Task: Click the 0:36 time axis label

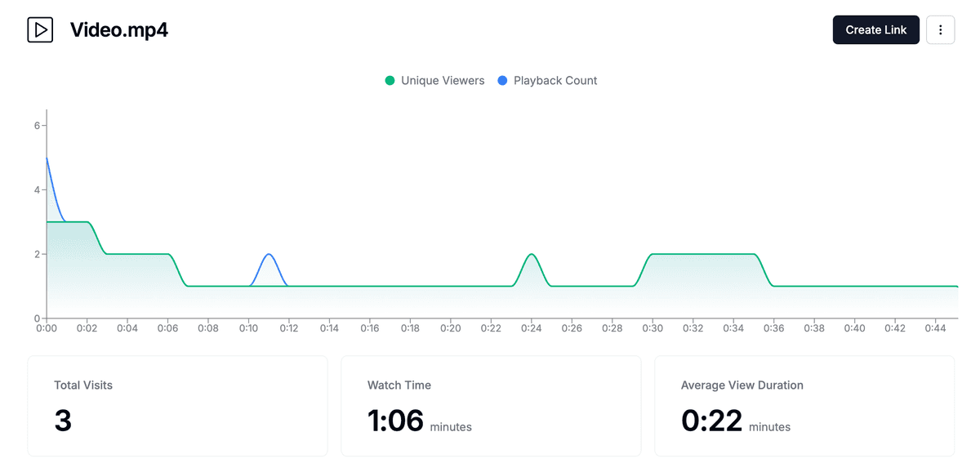Action: tap(773, 328)
